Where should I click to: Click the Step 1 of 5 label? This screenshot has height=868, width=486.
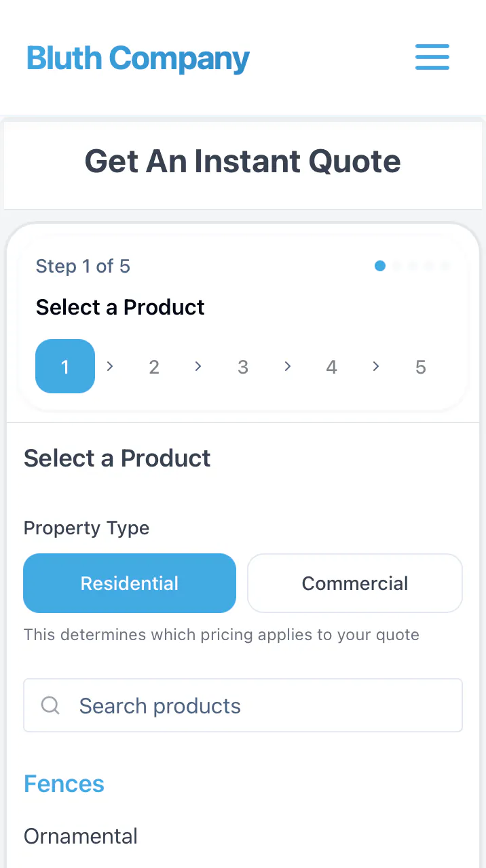coord(83,266)
